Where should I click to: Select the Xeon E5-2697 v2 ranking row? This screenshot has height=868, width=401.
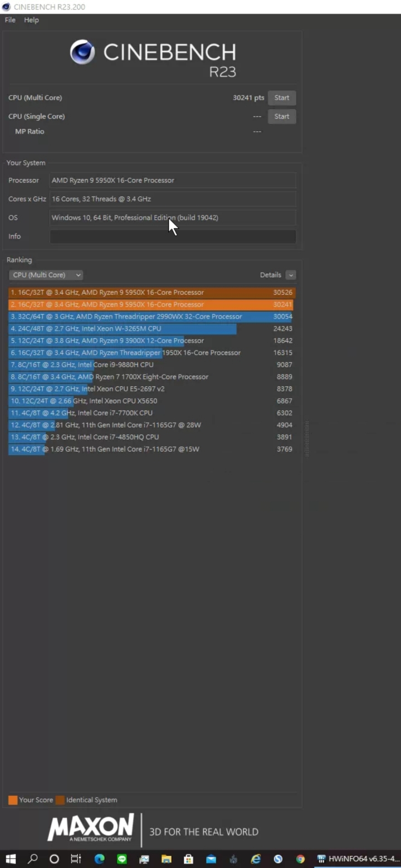pyautogui.click(x=152, y=389)
